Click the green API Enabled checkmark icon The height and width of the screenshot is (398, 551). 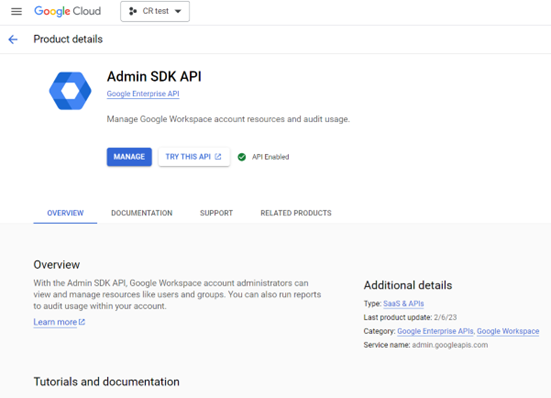[242, 157]
